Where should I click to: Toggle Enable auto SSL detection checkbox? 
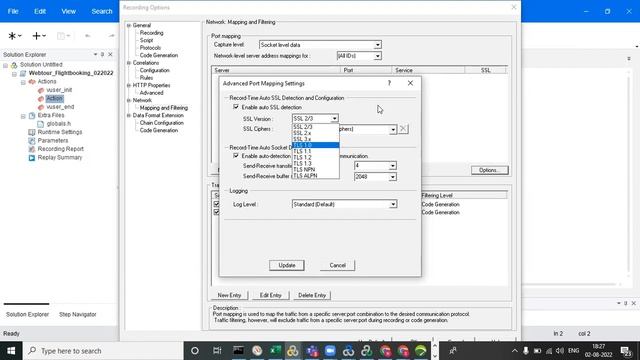236,107
